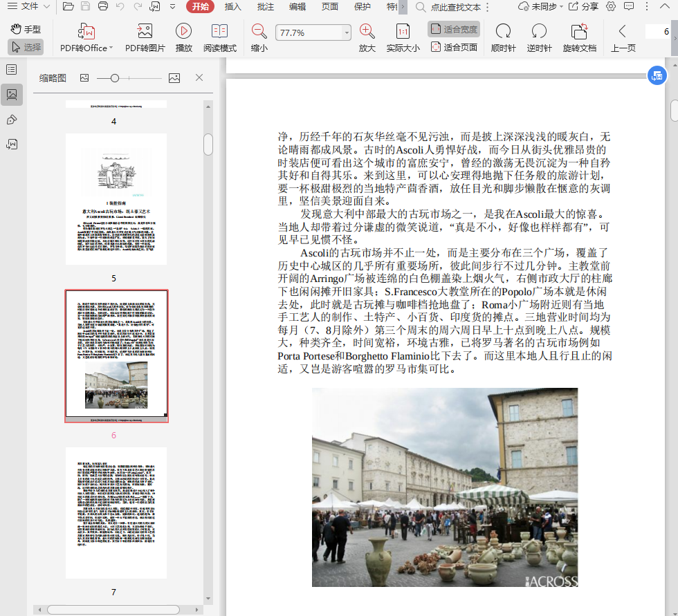678x616 pixels.
Task: Toggle the 适合页面 fit page option
Action: (454, 47)
